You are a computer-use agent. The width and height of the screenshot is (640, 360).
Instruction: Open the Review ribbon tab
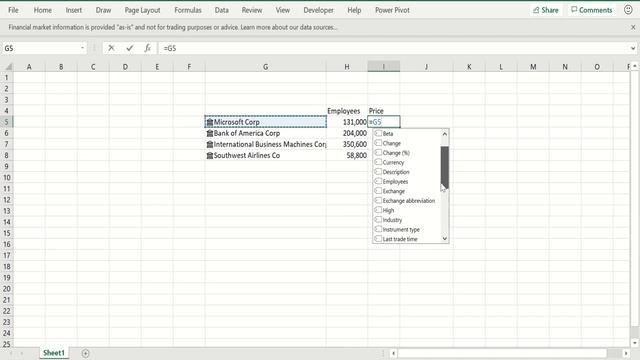[x=252, y=10]
